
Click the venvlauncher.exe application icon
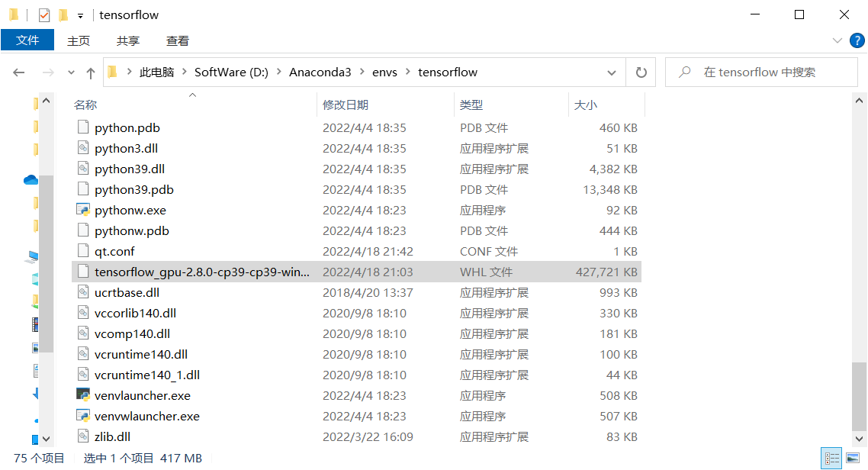83,394
